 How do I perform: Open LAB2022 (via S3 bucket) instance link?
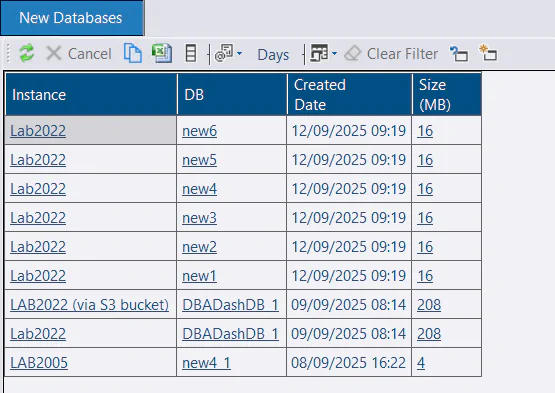coord(89,305)
